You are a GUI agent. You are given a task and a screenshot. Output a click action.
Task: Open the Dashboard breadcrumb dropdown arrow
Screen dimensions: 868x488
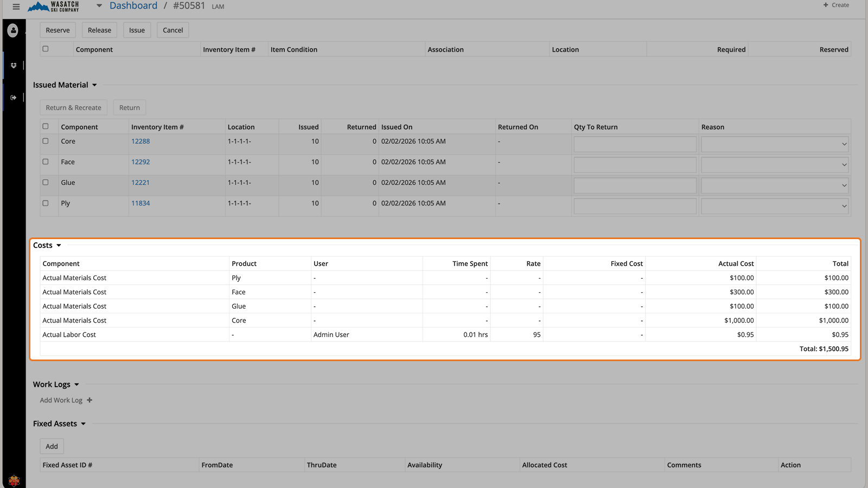tap(99, 6)
